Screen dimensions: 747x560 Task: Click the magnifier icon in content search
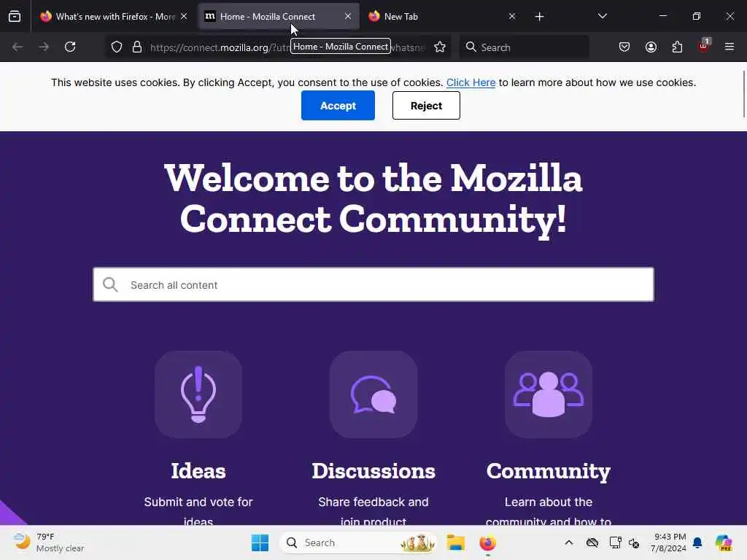(x=110, y=285)
